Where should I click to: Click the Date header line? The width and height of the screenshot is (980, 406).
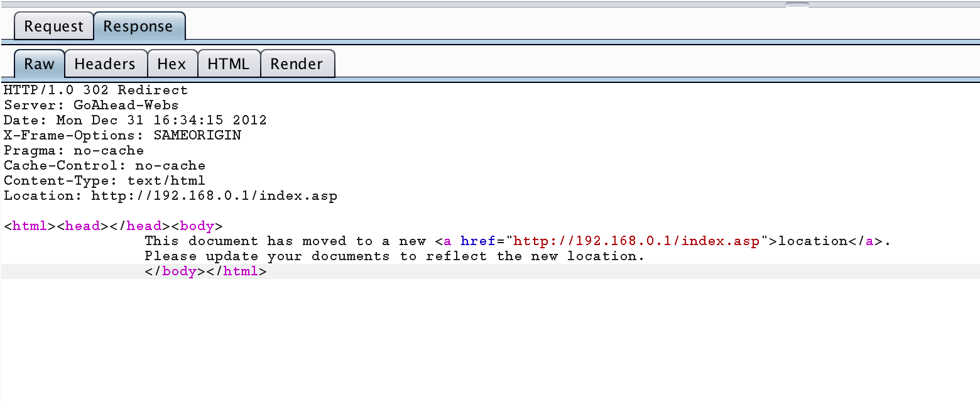(x=135, y=120)
